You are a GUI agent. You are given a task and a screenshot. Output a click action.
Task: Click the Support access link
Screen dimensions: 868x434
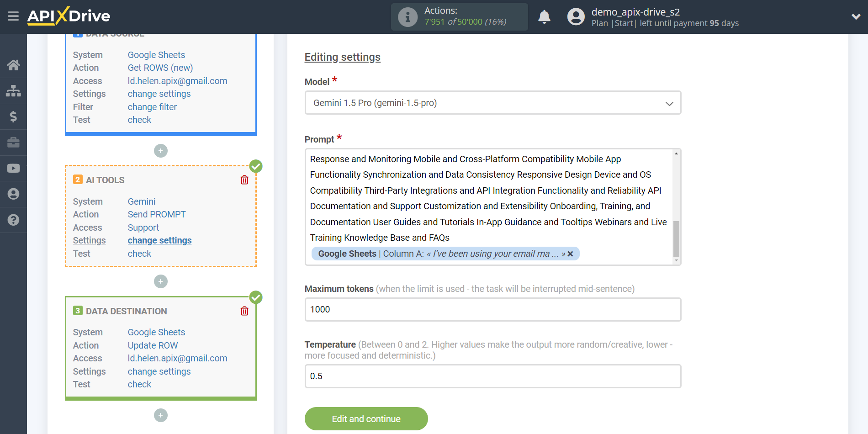143,228
